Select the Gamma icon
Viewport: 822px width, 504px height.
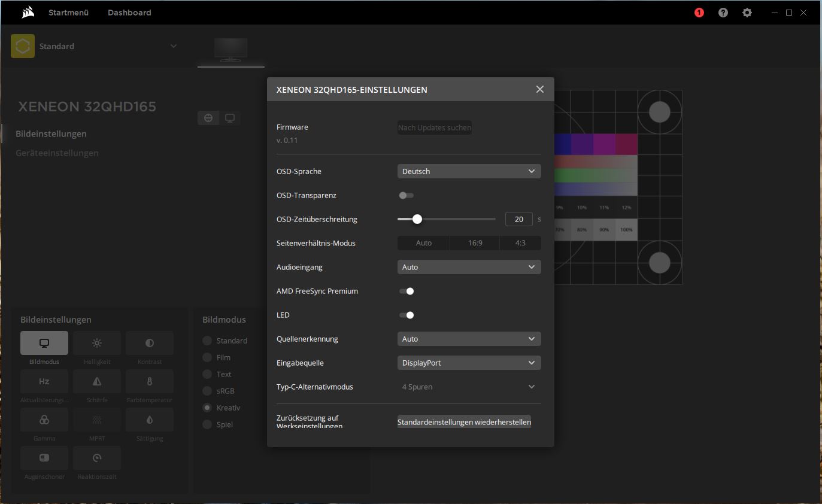coord(44,420)
